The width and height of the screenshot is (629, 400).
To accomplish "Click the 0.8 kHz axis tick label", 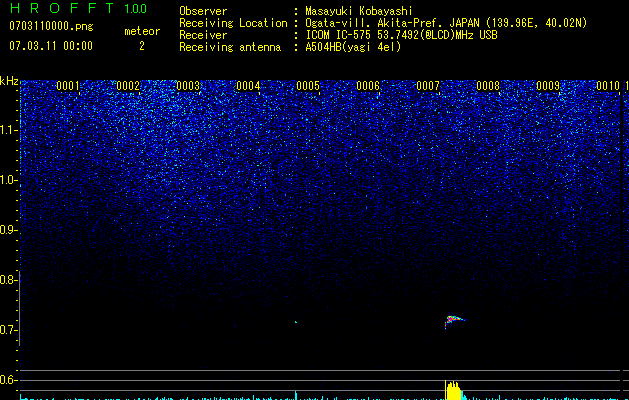I will [9, 280].
